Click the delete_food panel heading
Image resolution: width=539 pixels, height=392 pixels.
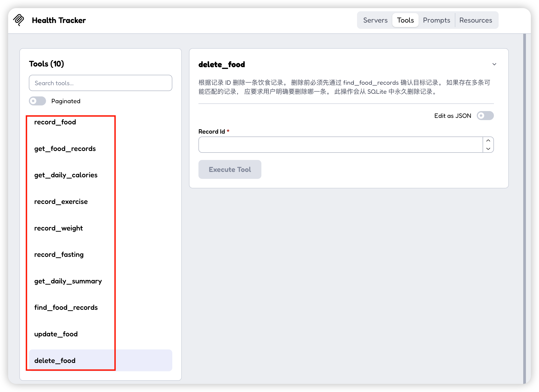point(221,64)
